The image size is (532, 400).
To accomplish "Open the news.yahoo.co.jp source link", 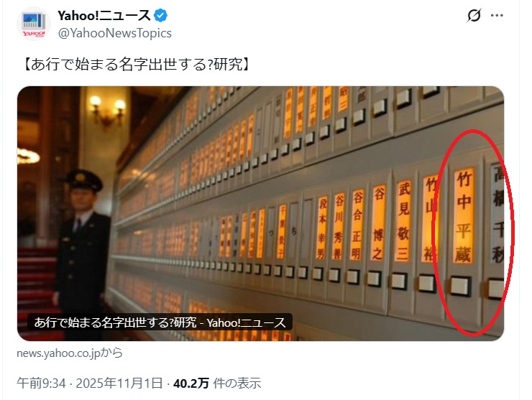I will coord(70,353).
